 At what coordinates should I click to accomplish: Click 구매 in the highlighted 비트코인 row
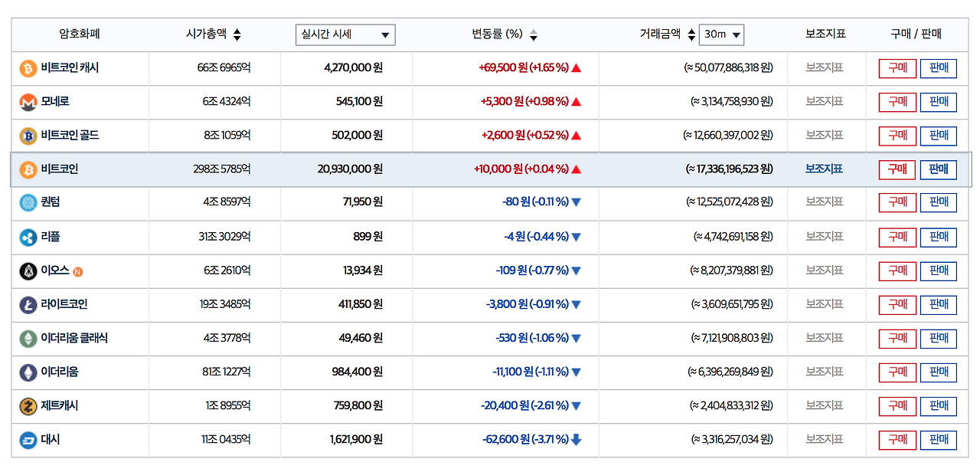pos(897,169)
